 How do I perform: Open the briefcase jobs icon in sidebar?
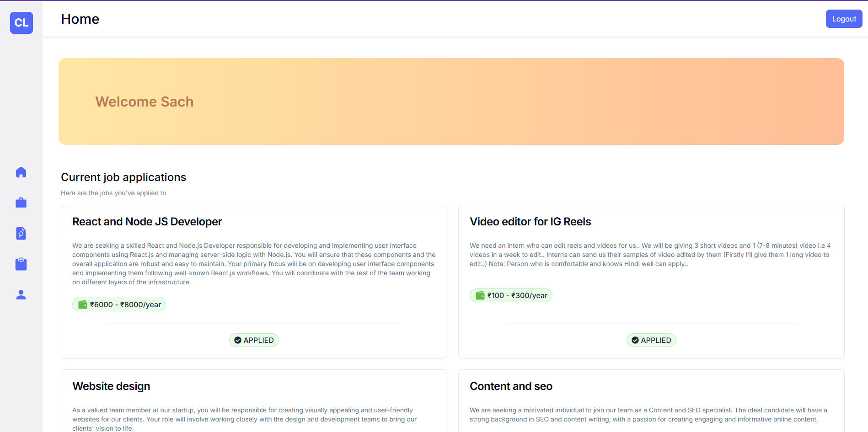tap(21, 203)
